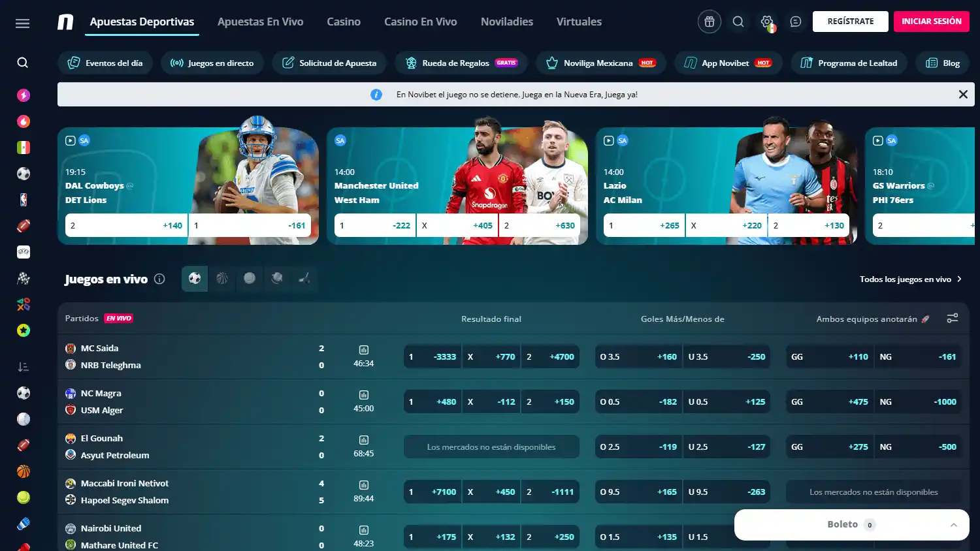980x551 pixels.
Task: Click the header search magnifier icon
Action: [738, 22]
